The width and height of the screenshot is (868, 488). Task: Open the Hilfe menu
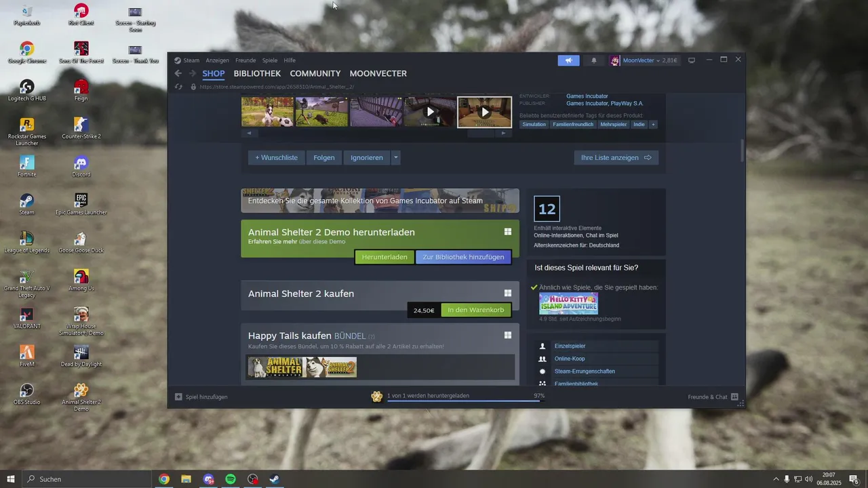[290, 60]
